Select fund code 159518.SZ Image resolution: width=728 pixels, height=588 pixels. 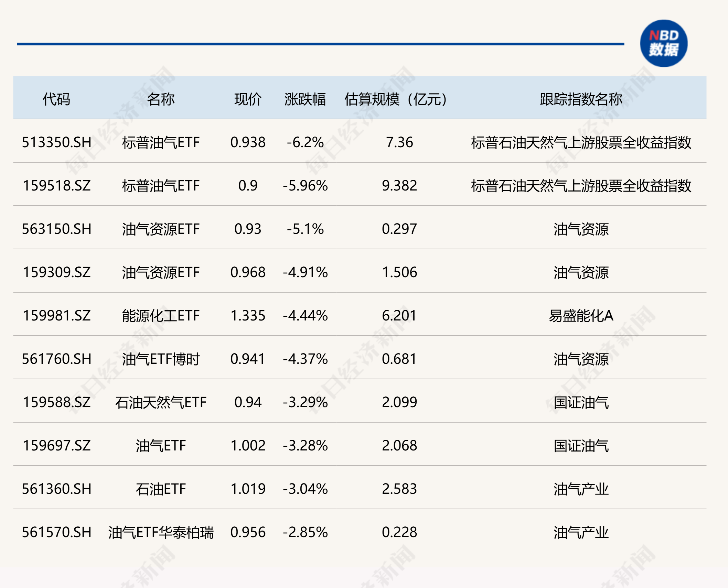(x=57, y=186)
